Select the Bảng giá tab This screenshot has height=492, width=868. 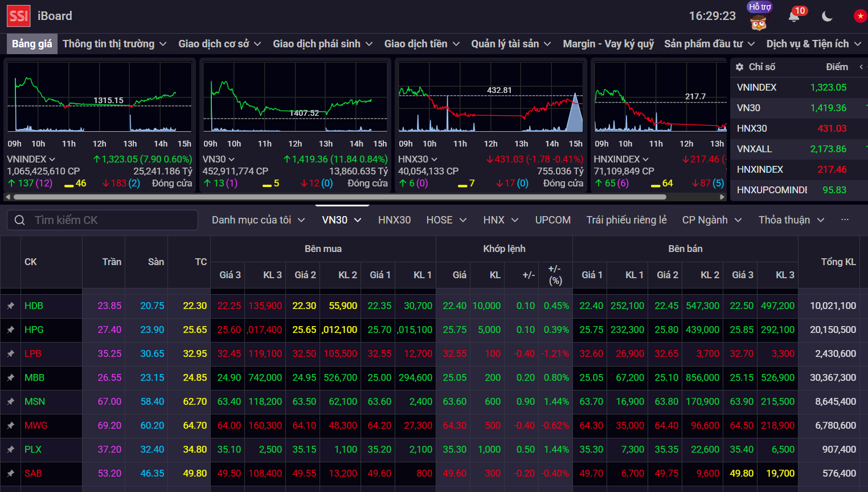click(x=32, y=44)
